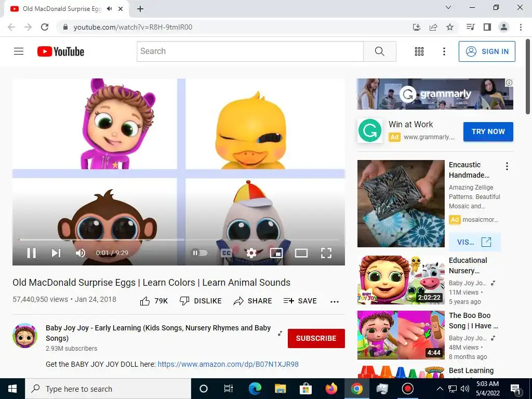Open options menu for Encaustic Handmade ad
This screenshot has height=399, width=532.
pyautogui.click(x=507, y=166)
